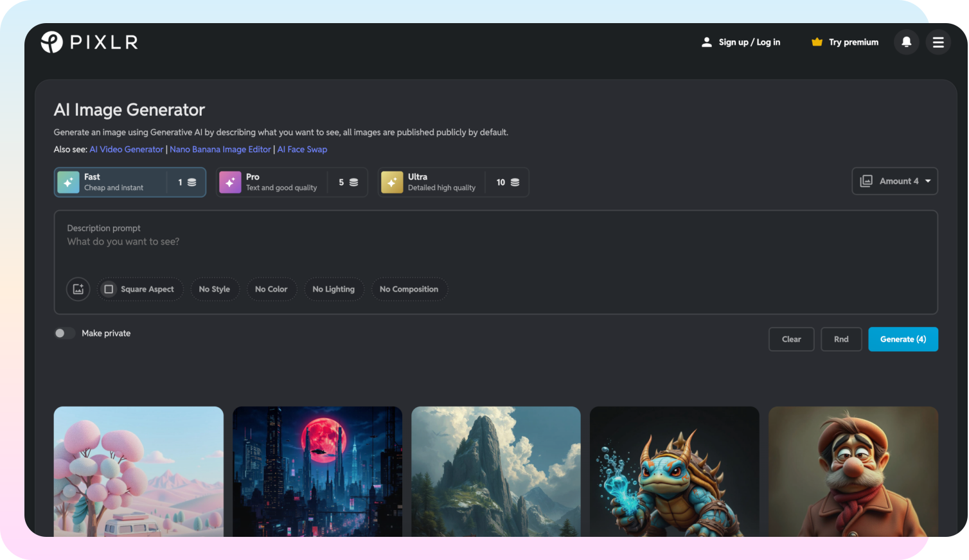Click the Clear button
The image size is (969, 560).
point(791,339)
